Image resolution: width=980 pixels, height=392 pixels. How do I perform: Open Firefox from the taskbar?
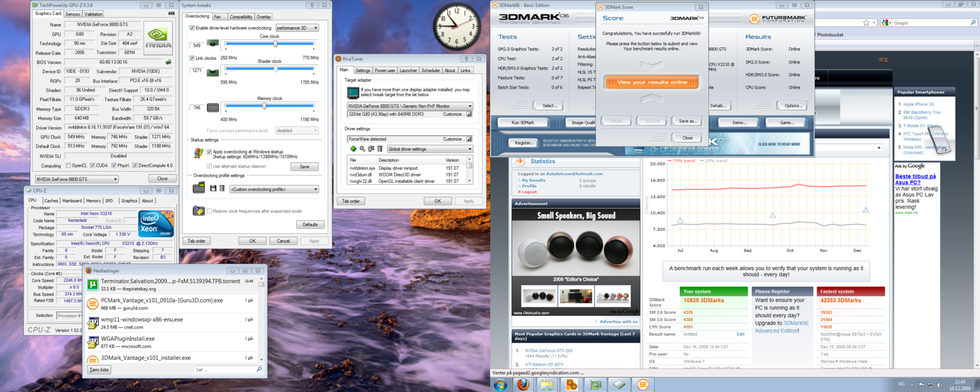[x=523, y=385]
